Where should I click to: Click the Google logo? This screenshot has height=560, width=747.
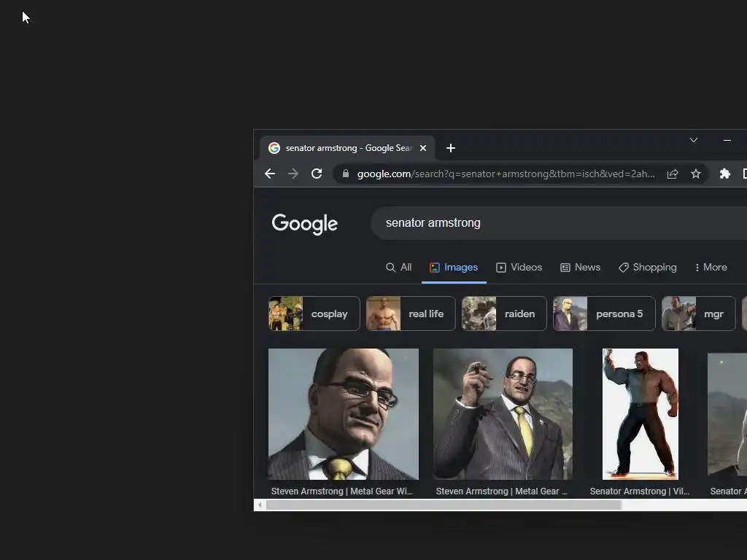(x=305, y=223)
